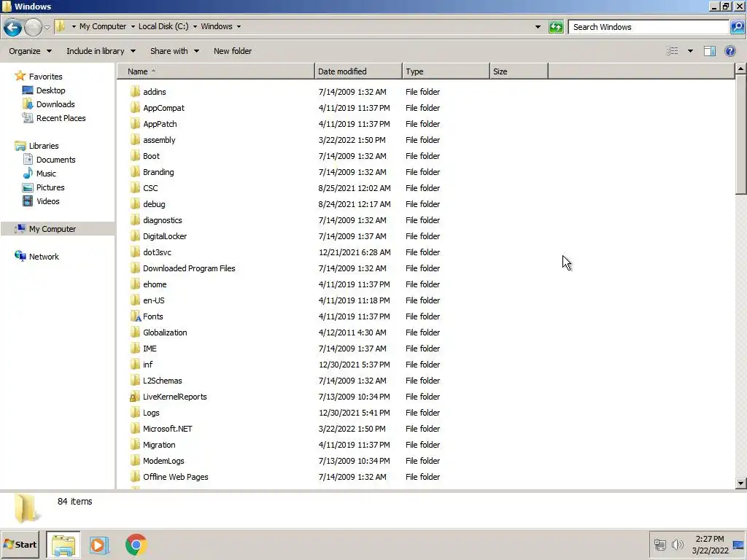
Task: Open Google Chrome from taskbar
Action: pos(136,545)
